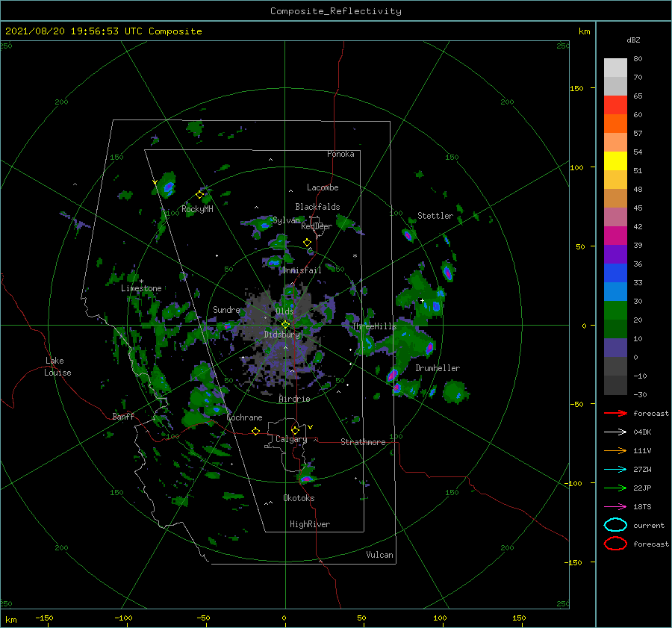This screenshot has height=628, width=672.
Task: Click the Okotoks label
Action: 299,498
